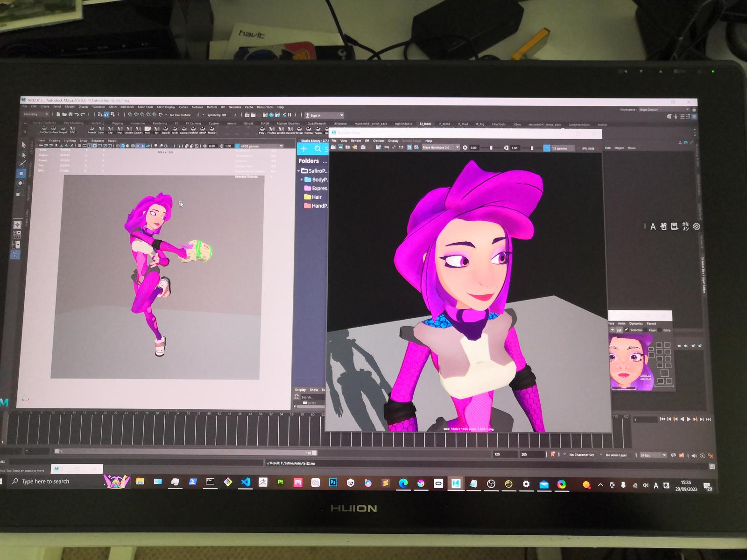Open the Mesh Tools menu
Image resolution: width=747 pixels, height=560 pixels.
coord(145,107)
